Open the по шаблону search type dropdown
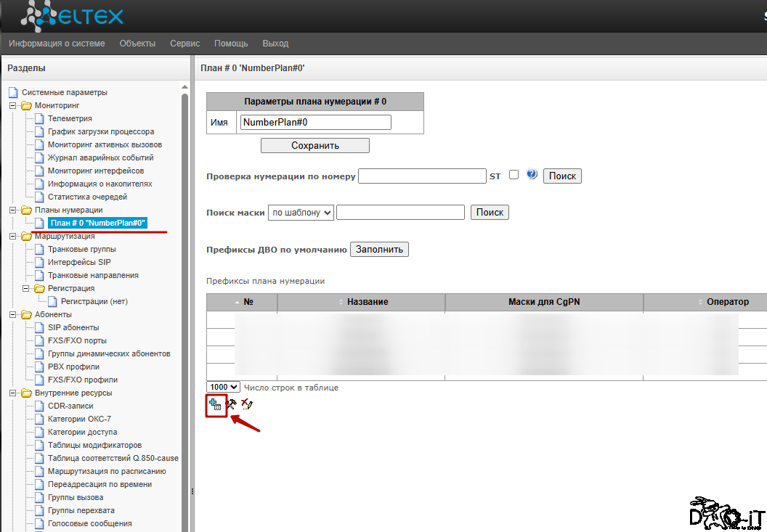Image resolution: width=767 pixels, height=532 pixels. click(x=301, y=213)
